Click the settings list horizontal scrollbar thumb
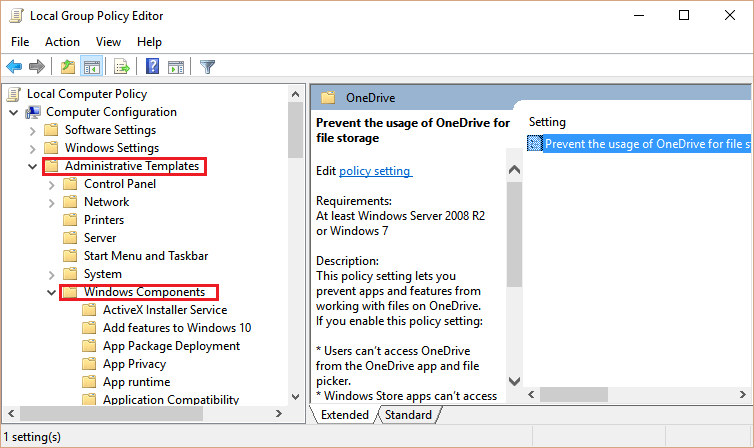 click(x=574, y=395)
